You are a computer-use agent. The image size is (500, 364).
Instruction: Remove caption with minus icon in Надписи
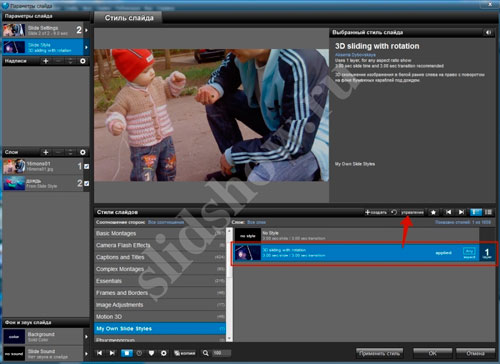point(58,61)
